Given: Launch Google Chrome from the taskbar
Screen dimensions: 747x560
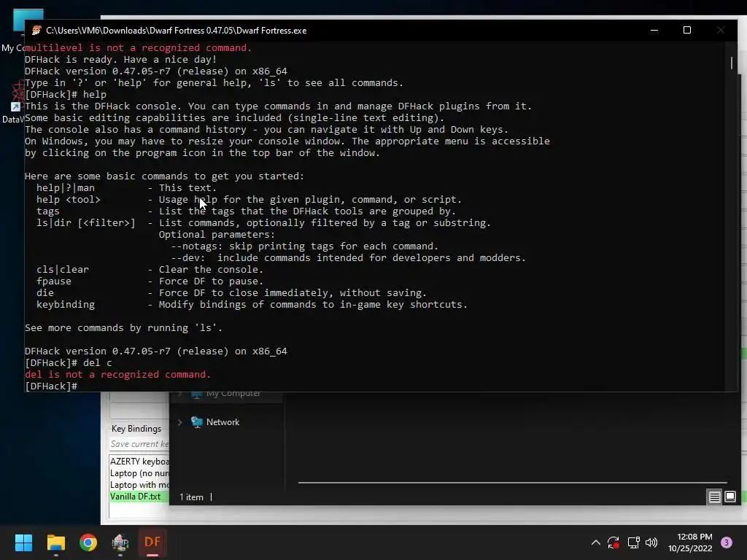Looking at the screenshot, I should (88, 542).
